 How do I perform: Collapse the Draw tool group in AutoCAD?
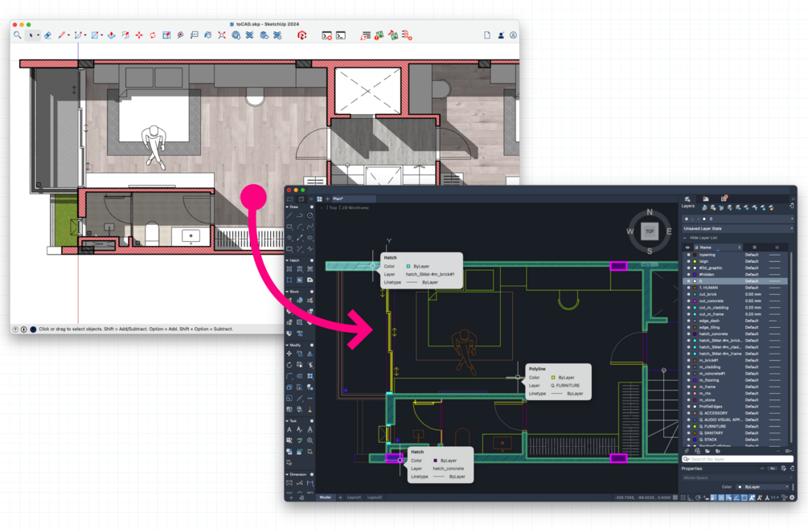287,207
